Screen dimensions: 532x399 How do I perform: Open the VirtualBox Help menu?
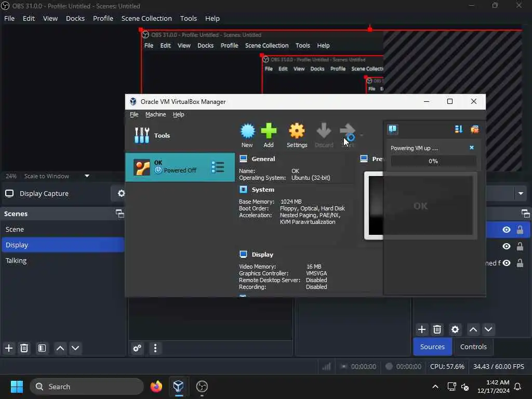click(x=179, y=114)
